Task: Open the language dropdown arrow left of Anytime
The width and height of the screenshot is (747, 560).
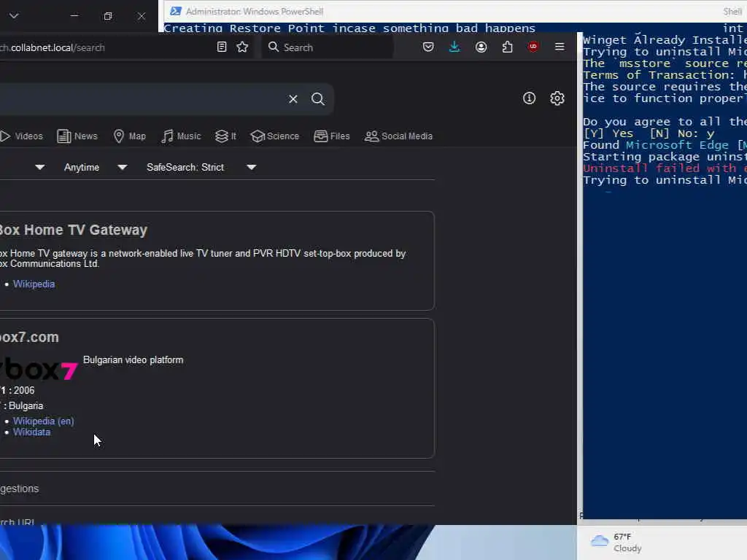Action: 40,167
